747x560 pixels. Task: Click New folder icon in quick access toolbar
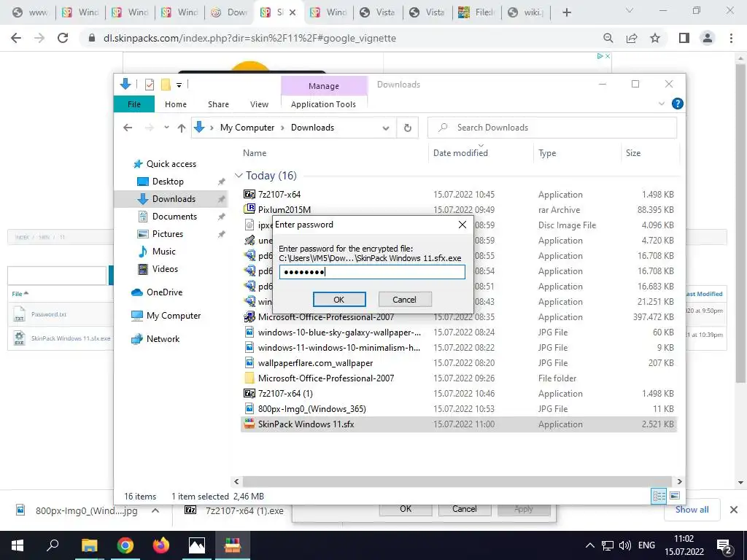(x=166, y=85)
